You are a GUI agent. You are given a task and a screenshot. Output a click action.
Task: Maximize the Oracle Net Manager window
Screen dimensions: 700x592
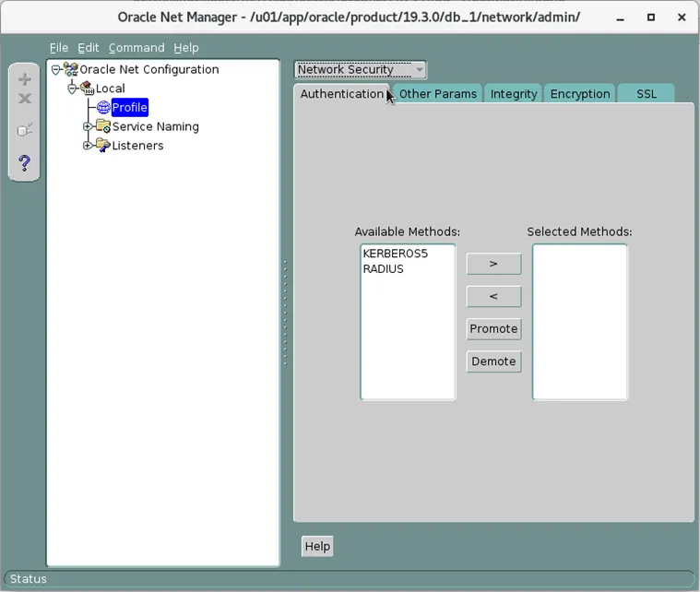[x=651, y=18]
